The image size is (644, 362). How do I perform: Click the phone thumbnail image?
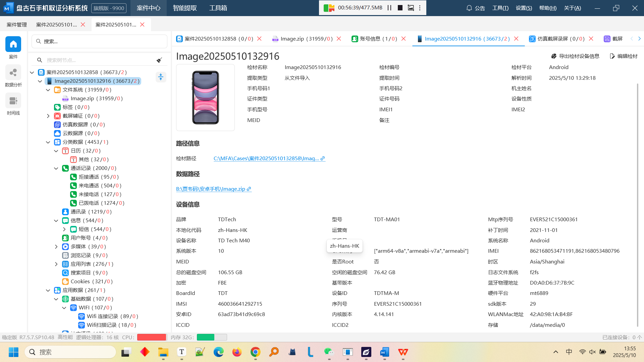tap(205, 97)
